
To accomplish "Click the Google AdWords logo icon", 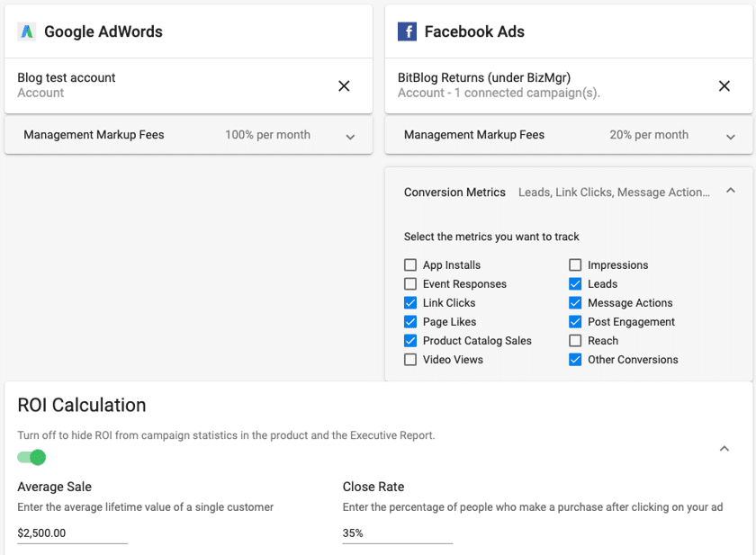I will click(27, 31).
